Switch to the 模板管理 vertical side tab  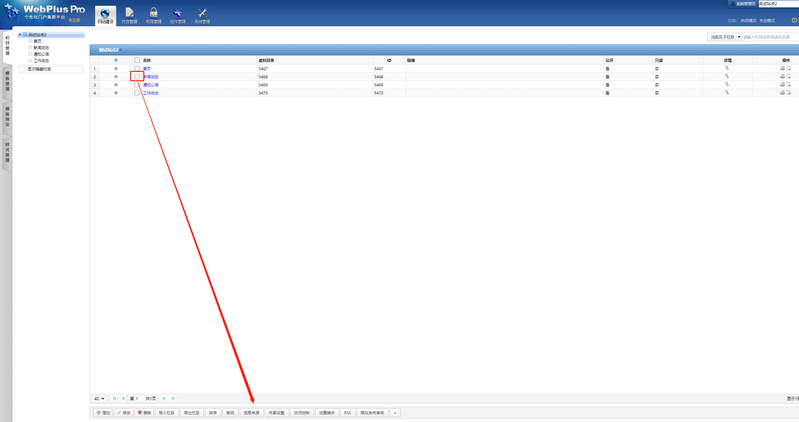coord(7,82)
